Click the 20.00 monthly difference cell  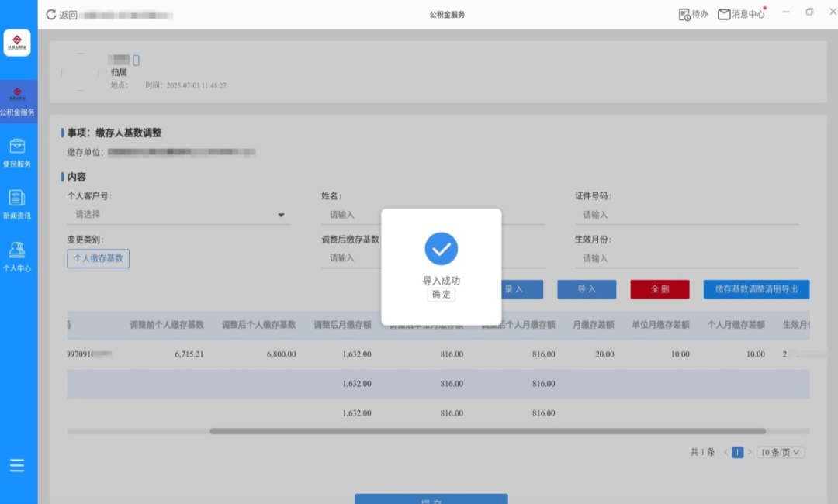click(604, 354)
